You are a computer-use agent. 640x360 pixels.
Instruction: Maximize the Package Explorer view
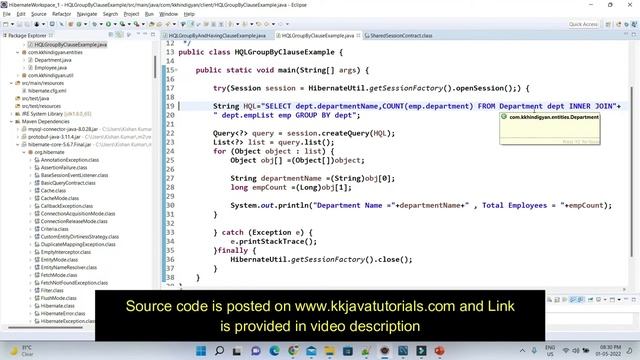click(153, 35)
